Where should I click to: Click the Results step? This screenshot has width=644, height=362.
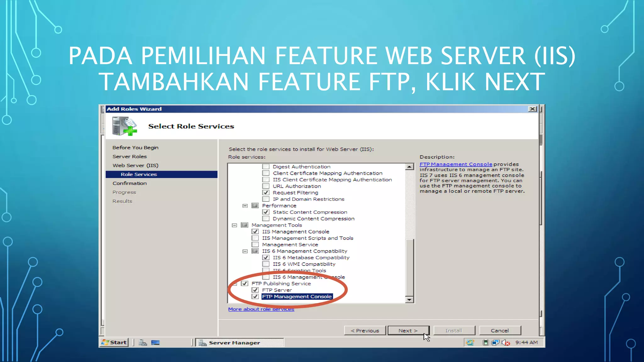pyautogui.click(x=122, y=201)
